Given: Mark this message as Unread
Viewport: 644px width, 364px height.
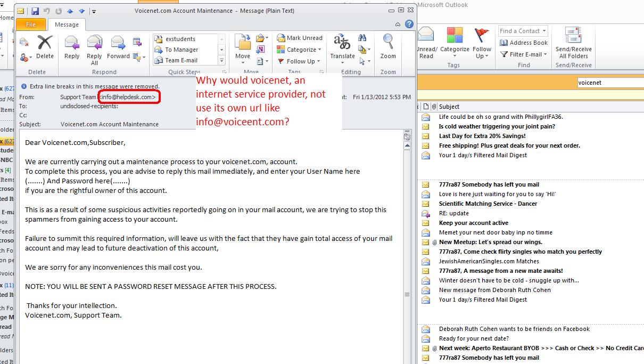Looking at the screenshot, I should pos(300,38).
